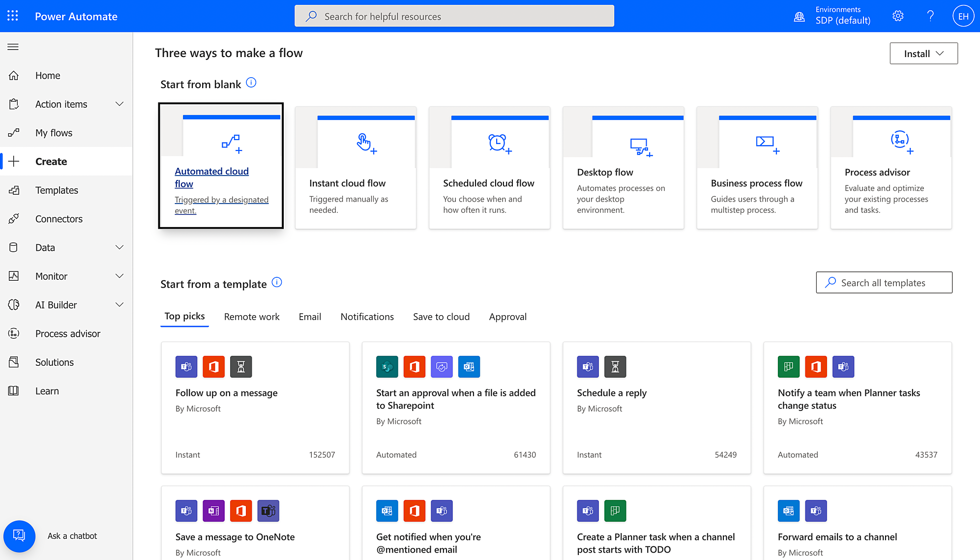Screen dimensions: 980x560
Task: Click the Start from a template info icon
Action: pyautogui.click(x=277, y=282)
